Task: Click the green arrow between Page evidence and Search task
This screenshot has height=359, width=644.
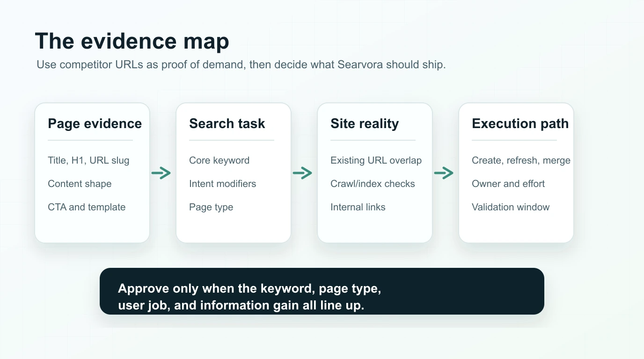Action: point(161,173)
